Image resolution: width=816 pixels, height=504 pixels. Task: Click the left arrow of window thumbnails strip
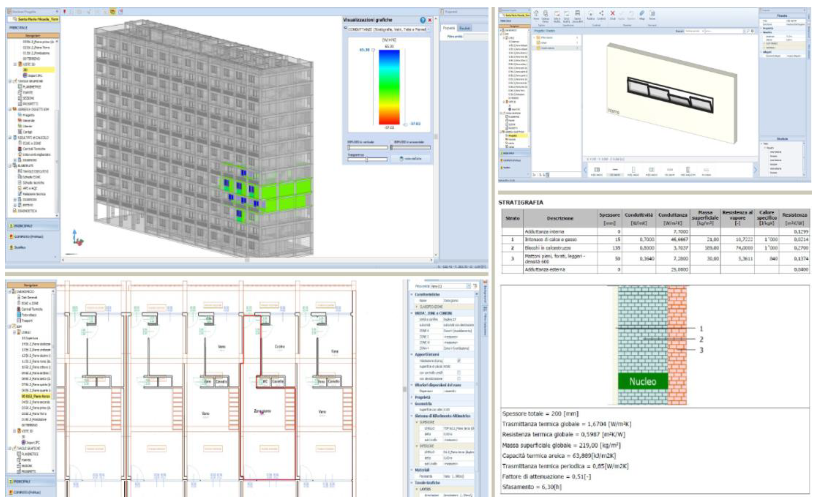(x=585, y=170)
